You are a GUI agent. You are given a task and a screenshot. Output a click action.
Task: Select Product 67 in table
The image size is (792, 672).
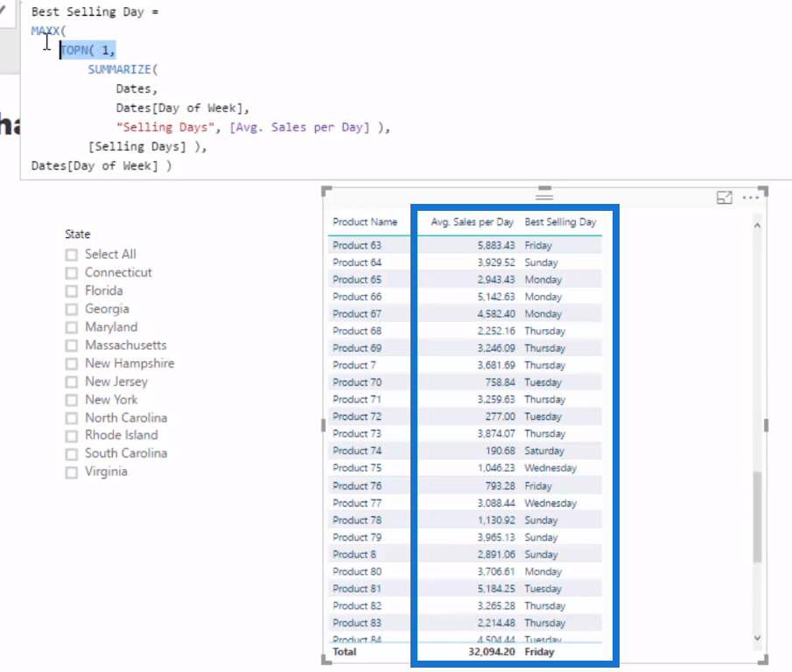tap(356, 314)
